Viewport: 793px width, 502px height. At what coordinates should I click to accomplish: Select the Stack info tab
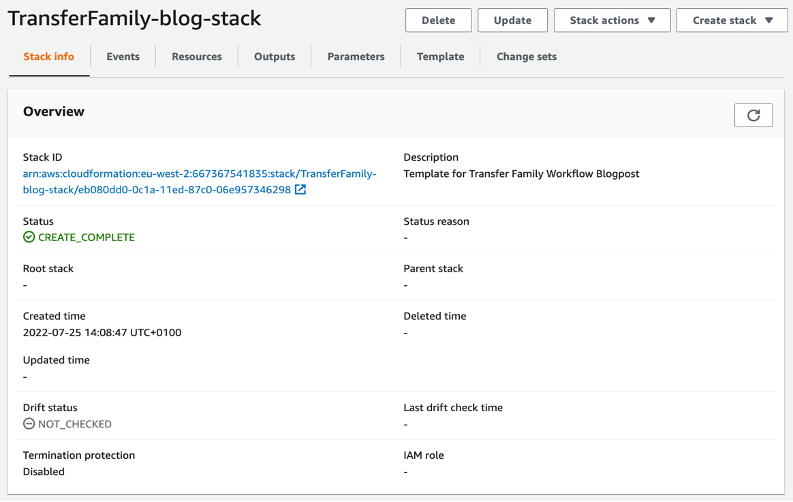pos(49,57)
